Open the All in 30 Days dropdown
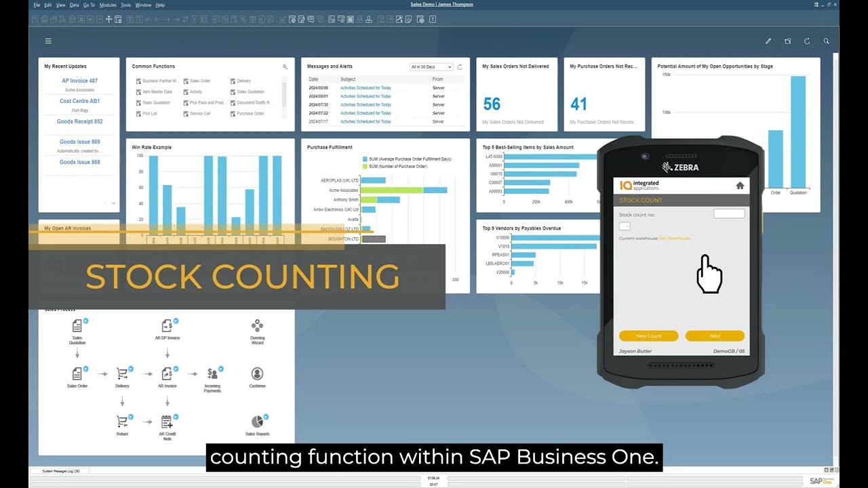Screen dimensions: 868x488 (431, 67)
